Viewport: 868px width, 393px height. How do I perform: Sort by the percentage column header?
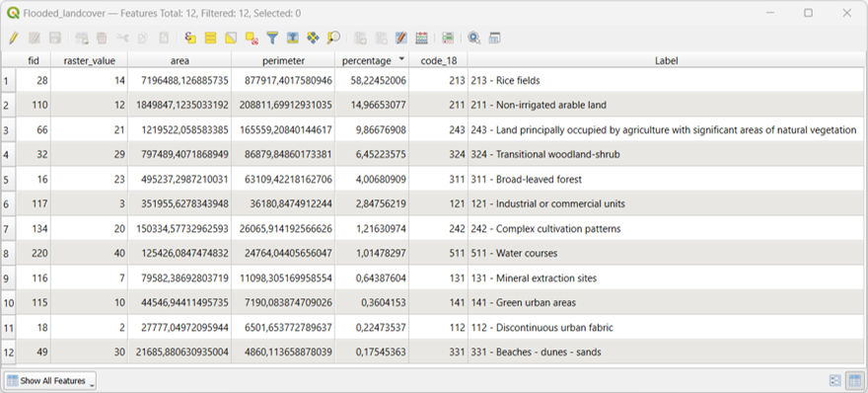[372, 60]
